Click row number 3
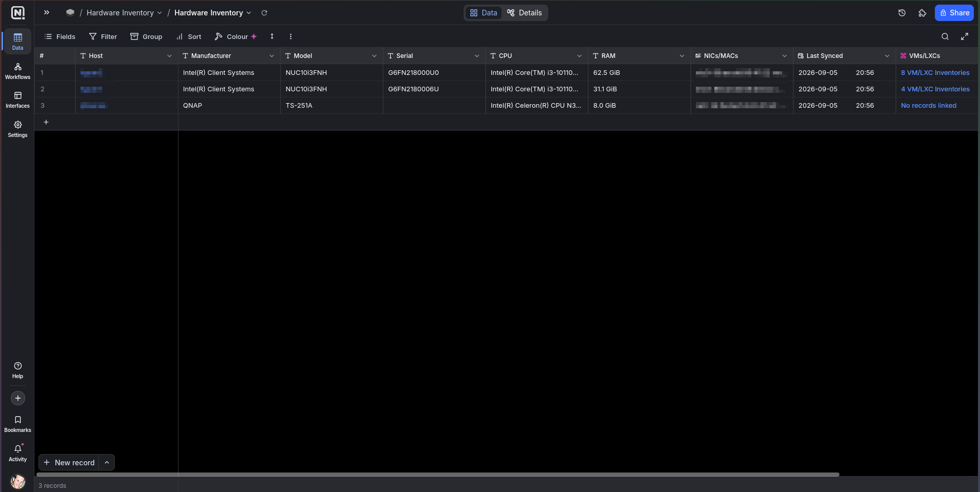Screen dimensions: 980x492 43,106
